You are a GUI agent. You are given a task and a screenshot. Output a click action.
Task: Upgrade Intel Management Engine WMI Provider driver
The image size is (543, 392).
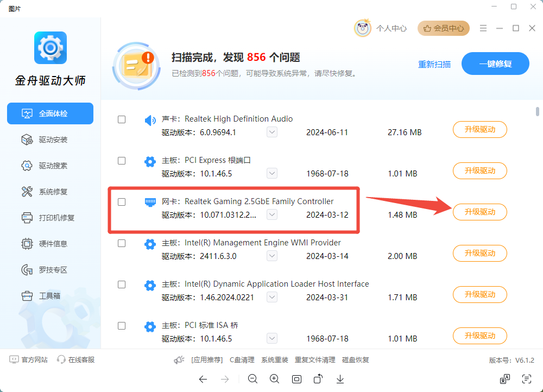click(x=480, y=253)
